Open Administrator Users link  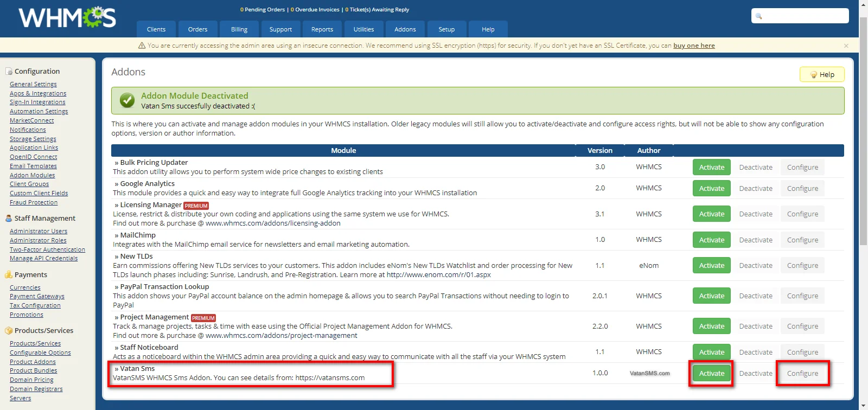[39, 231]
